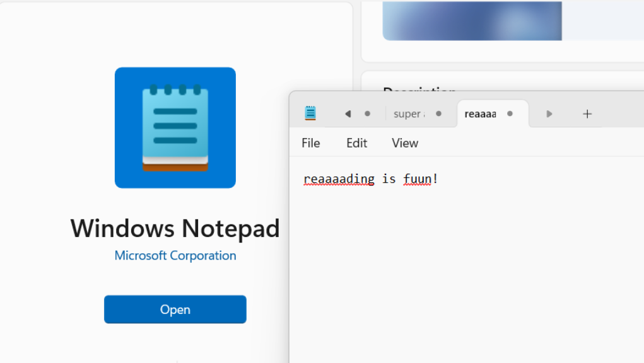
Task: Select the reaaaa tab
Action: coord(481,113)
